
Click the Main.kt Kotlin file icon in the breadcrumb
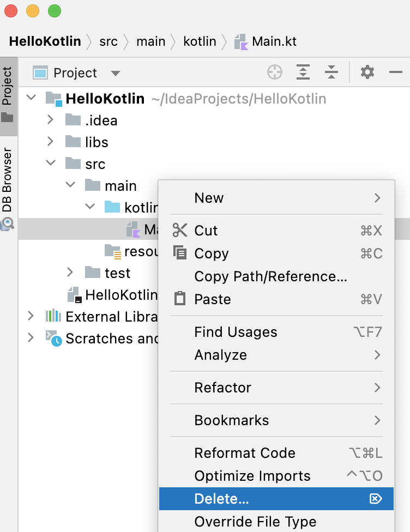pos(242,42)
